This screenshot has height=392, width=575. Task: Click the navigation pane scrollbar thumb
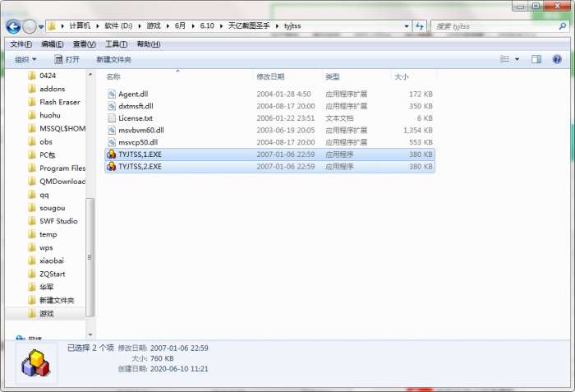(90, 257)
